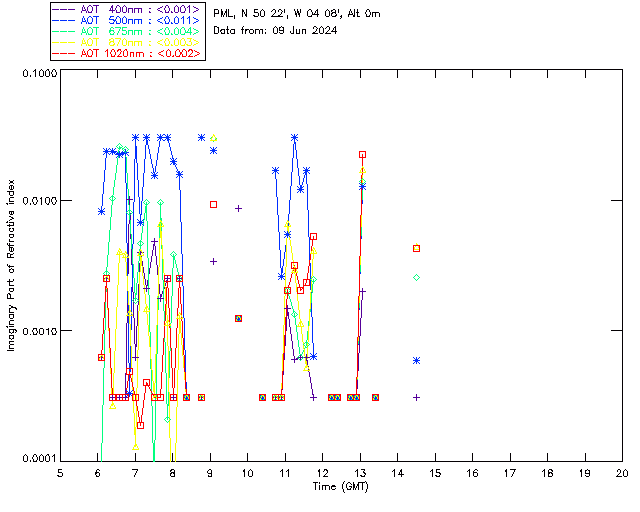Screen dimensions: 640x512
Task: Click the blue asterisk peak above 11 hours
Action: [294, 137]
